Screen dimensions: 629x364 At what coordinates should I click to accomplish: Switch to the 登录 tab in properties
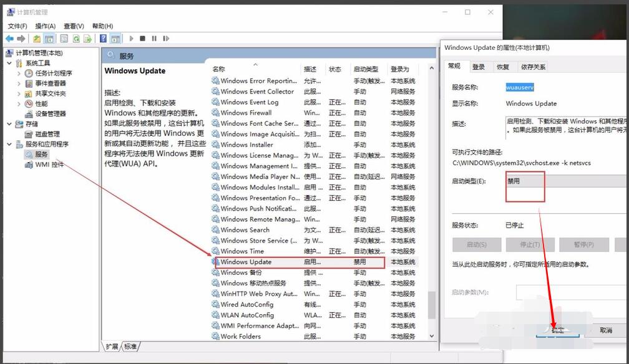[478, 67]
